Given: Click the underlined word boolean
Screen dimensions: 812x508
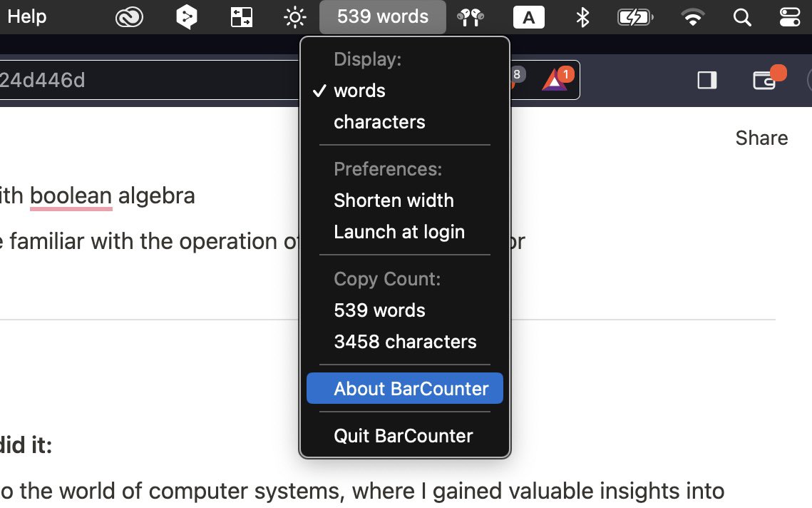Looking at the screenshot, I should (71, 196).
